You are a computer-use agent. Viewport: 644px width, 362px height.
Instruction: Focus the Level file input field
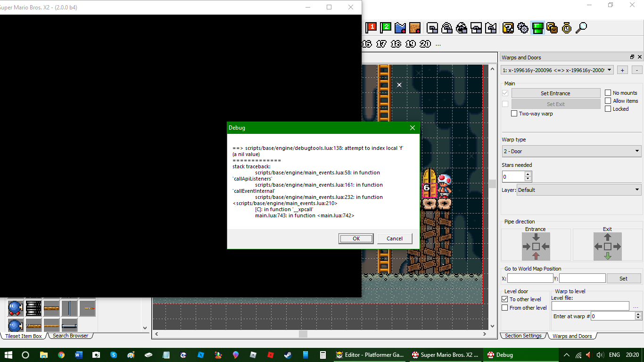click(x=590, y=306)
